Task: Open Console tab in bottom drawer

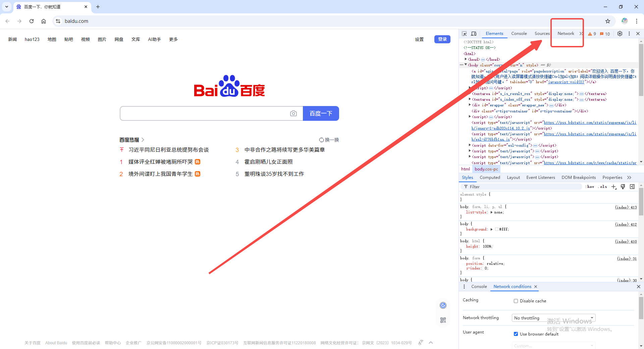Action: pos(479,287)
